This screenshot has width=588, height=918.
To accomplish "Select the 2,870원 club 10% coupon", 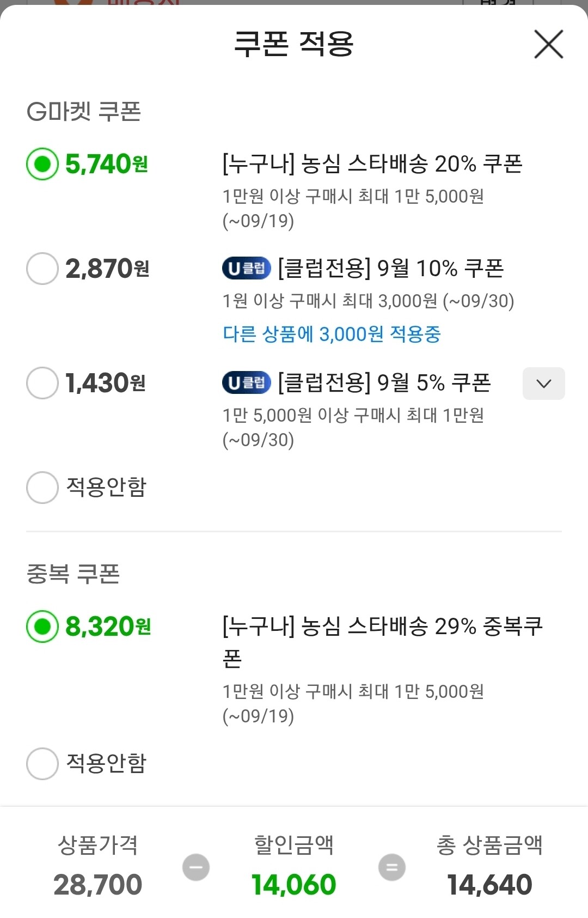I will coord(42,269).
